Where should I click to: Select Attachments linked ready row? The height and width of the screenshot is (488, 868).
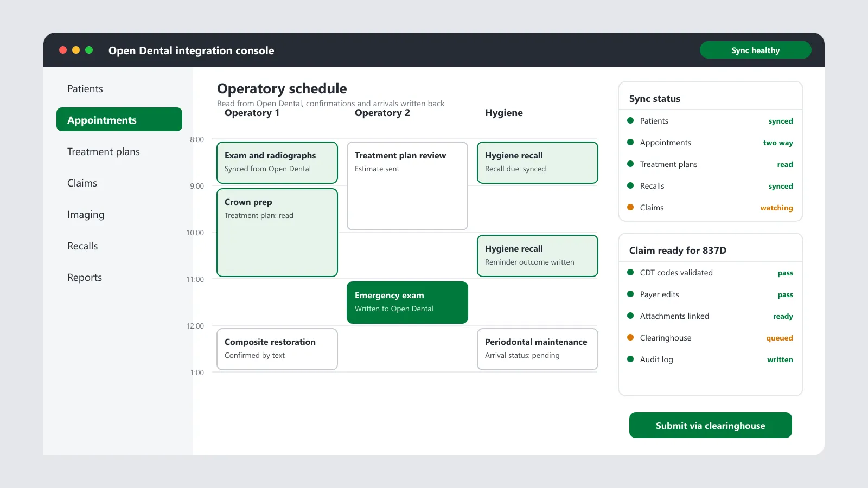click(711, 316)
